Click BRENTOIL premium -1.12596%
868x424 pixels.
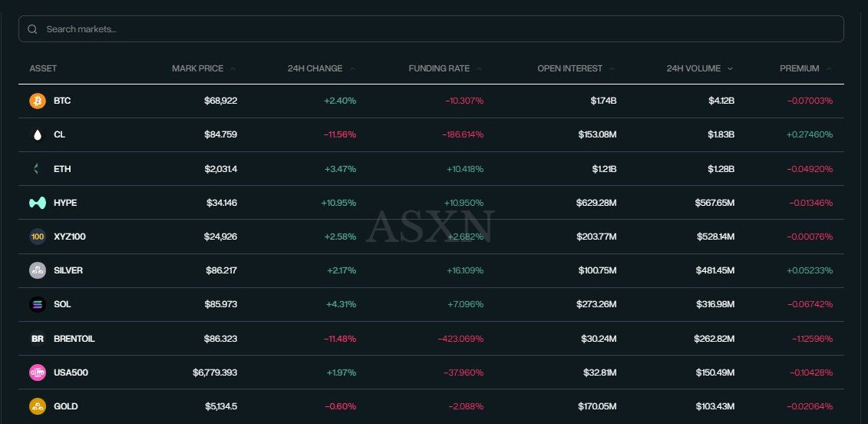point(812,339)
